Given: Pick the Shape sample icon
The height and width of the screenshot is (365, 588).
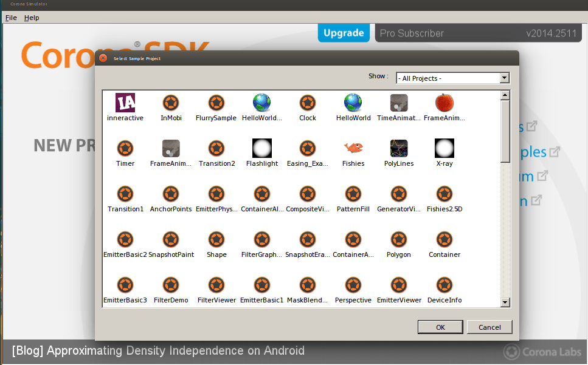Looking at the screenshot, I should tap(216, 240).
